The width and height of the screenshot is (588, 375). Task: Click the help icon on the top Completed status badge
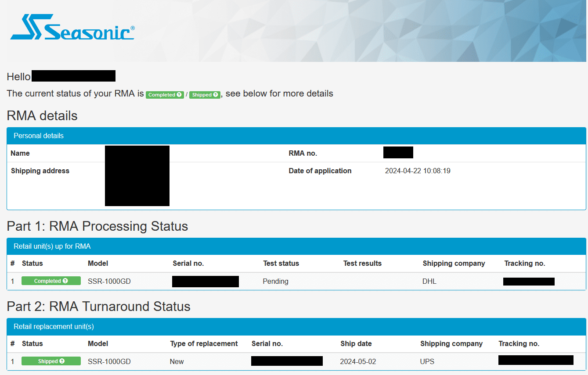(179, 95)
